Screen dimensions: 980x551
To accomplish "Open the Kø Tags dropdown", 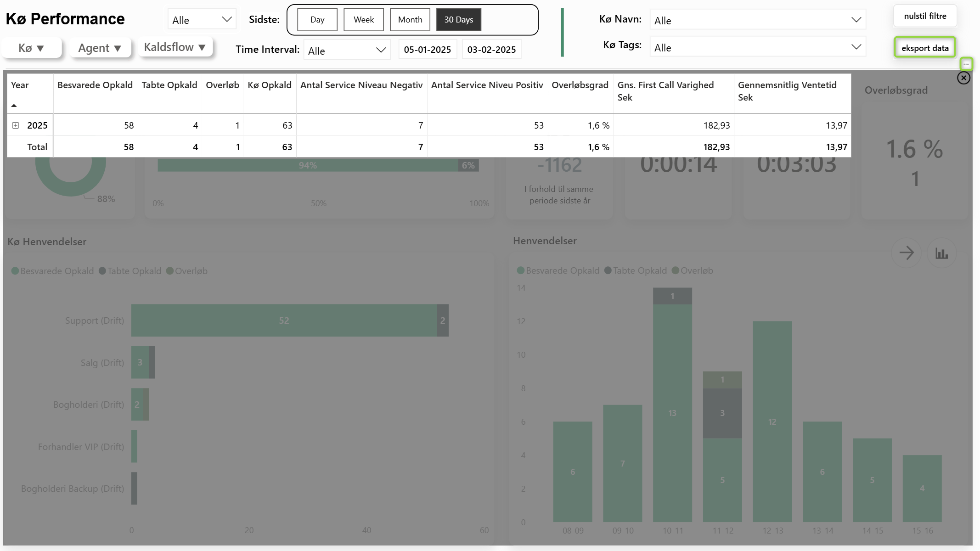I will (757, 47).
